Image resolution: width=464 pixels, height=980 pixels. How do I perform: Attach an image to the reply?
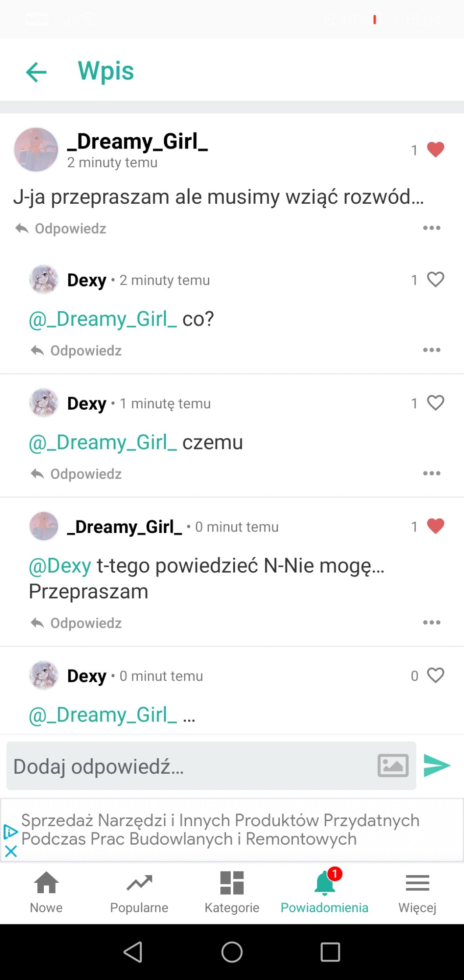pos(393,765)
